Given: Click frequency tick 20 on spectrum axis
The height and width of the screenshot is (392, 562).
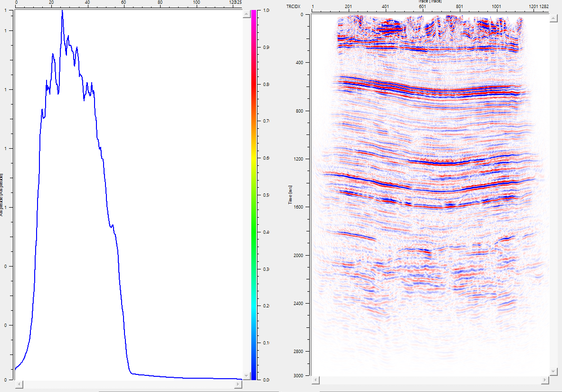Looking at the screenshot, I should click(51, 2).
